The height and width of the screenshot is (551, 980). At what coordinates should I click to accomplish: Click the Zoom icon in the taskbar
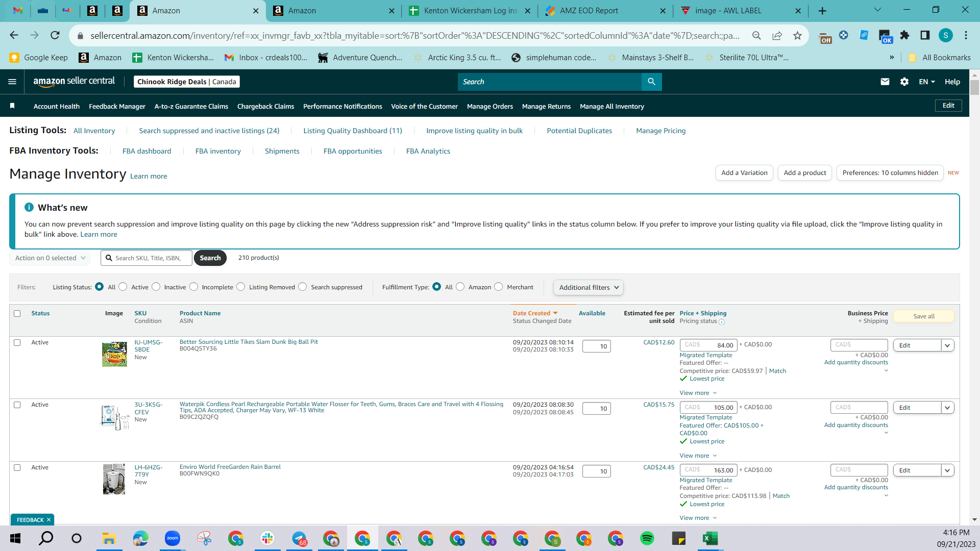point(173,538)
